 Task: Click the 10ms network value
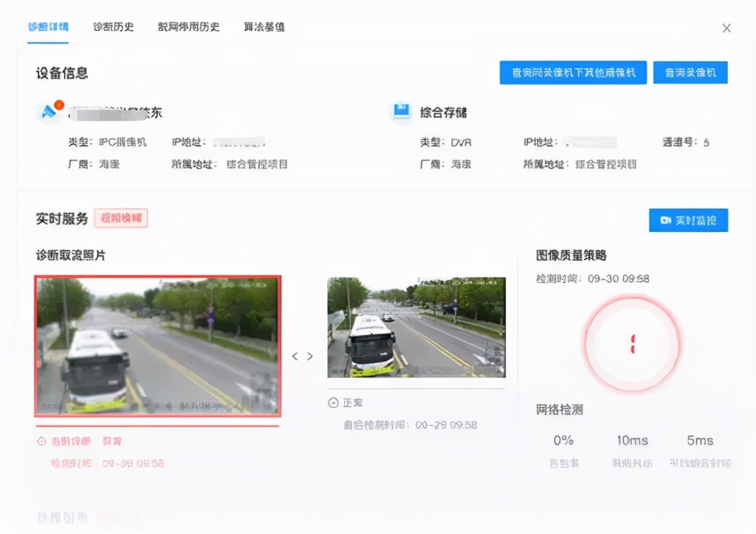coord(632,440)
